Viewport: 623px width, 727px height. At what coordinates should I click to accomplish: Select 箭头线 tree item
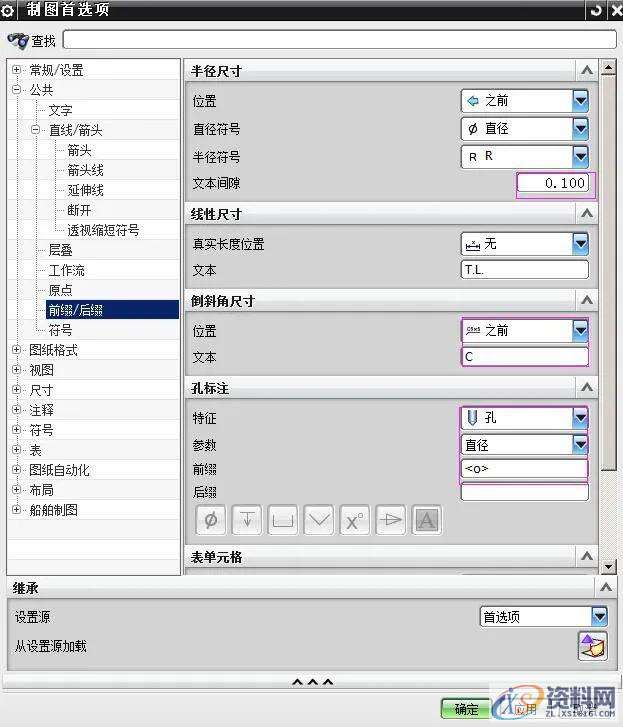pos(85,170)
